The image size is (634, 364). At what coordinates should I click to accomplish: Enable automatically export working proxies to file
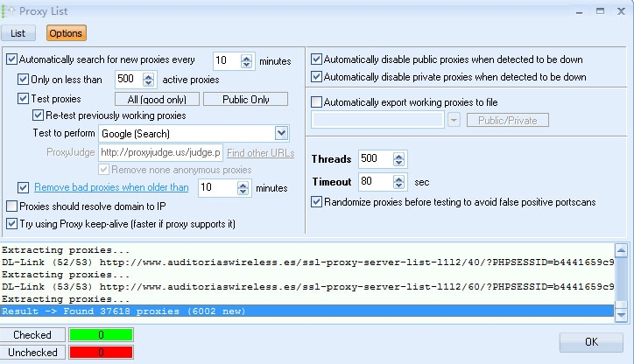coord(317,101)
